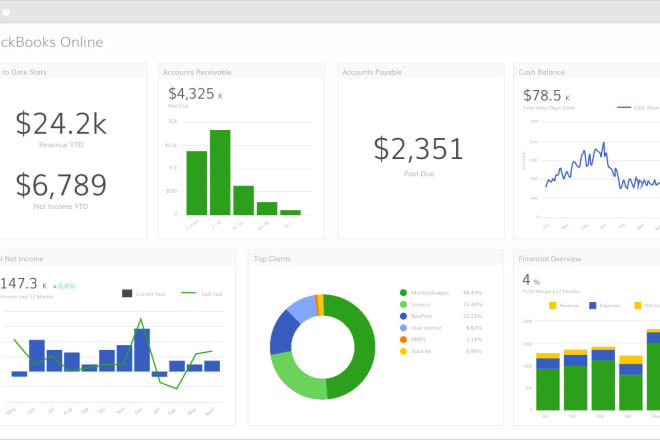Click the dark blue legend dot for 15.21%
The image size is (660, 440).
pyautogui.click(x=403, y=316)
